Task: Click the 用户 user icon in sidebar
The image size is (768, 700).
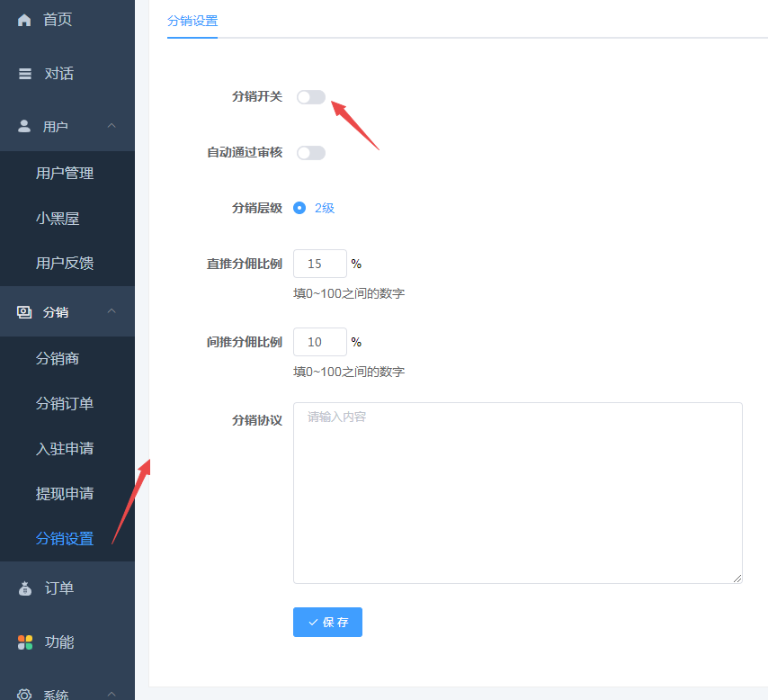Action: click(x=23, y=126)
